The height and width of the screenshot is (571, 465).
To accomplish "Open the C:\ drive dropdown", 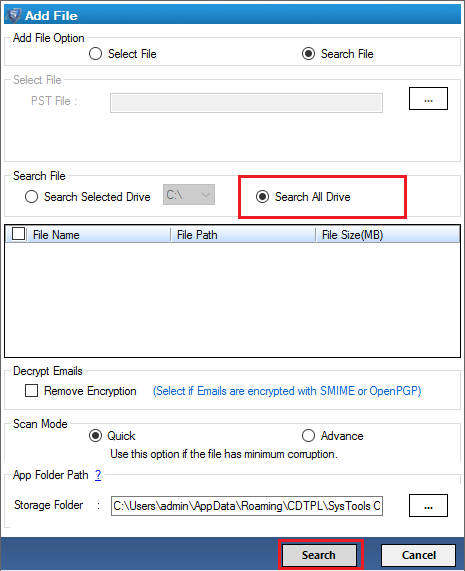I will point(189,195).
